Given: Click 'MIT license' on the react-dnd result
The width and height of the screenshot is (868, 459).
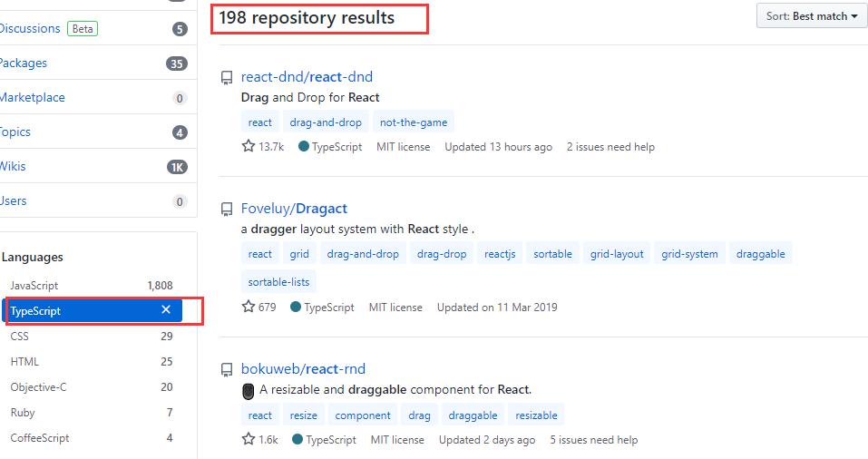Looking at the screenshot, I should tap(403, 147).
